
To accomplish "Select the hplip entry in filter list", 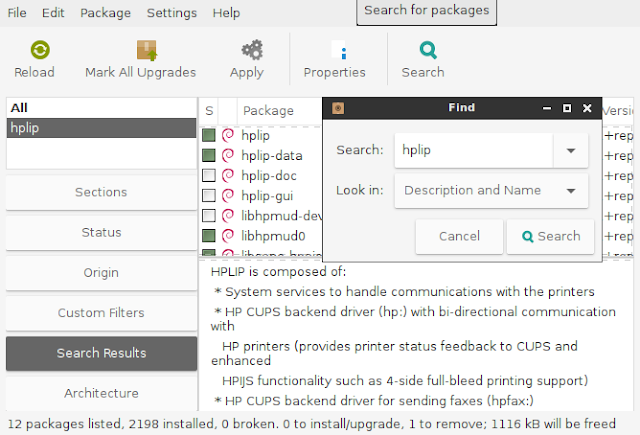I will click(101, 128).
